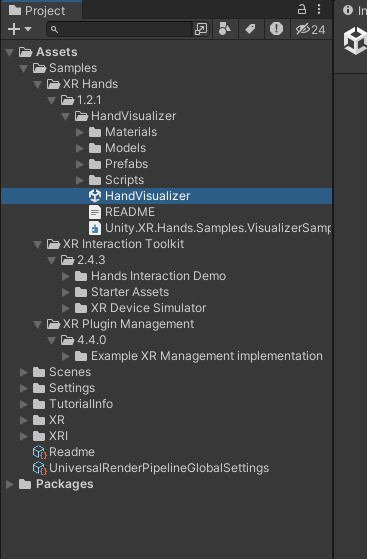Click the XR Device Simulator folder icon
The width and height of the screenshot is (367, 559).
pos(81,308)
